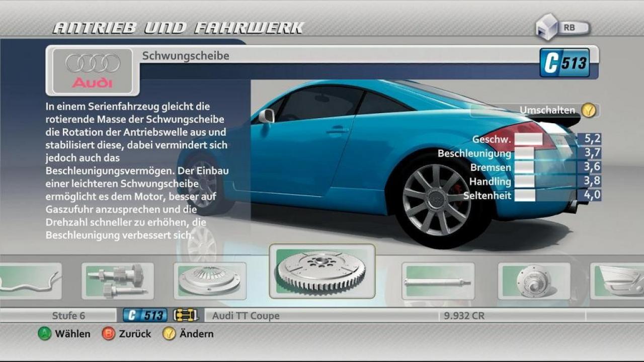Click the Audi logo badge

tap(93, 71)
